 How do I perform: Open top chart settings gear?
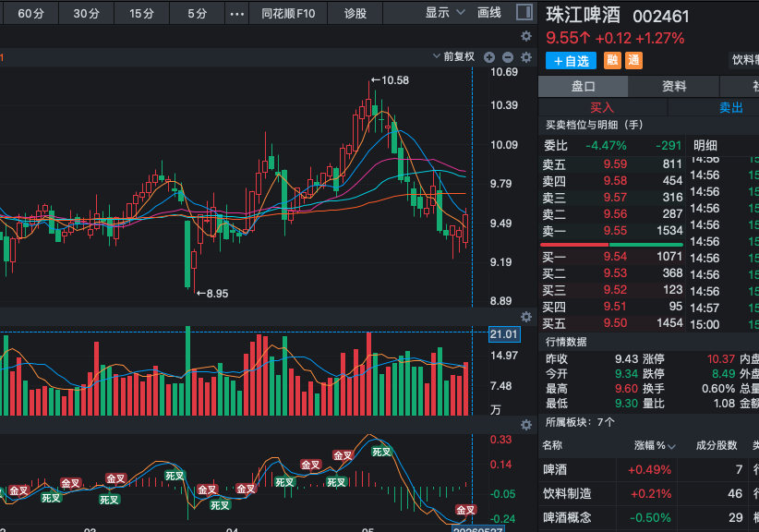pyautogui.click(x=526, y=36)
